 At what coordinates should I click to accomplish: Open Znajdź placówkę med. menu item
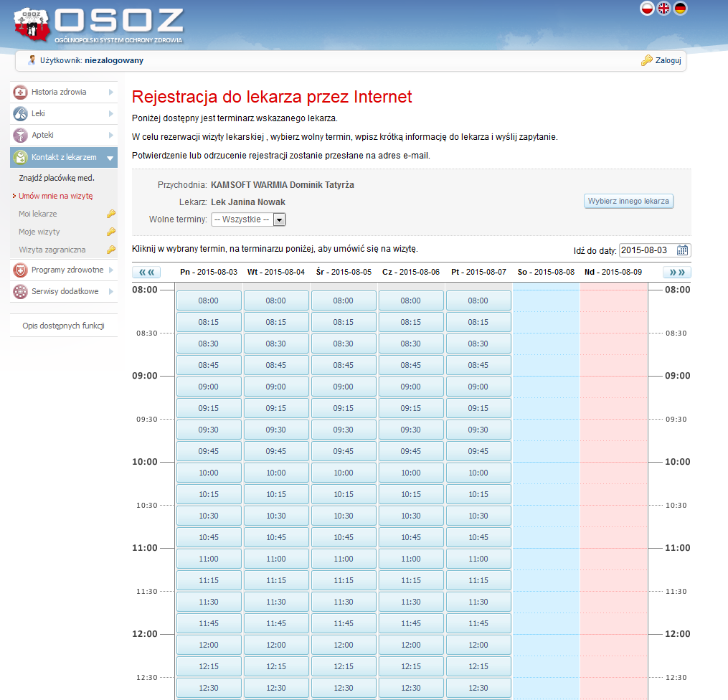coord(57,178)
